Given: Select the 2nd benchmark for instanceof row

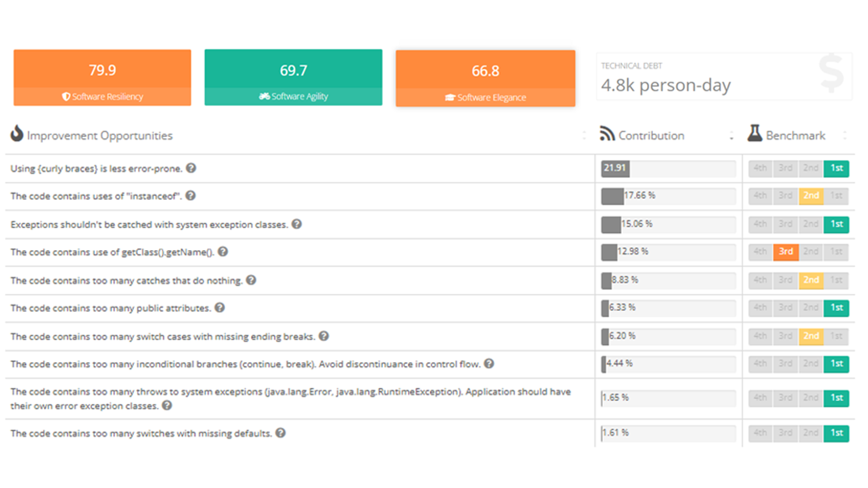Looking at the screenshot, I should pyautogui.click(x=811, y=196).
